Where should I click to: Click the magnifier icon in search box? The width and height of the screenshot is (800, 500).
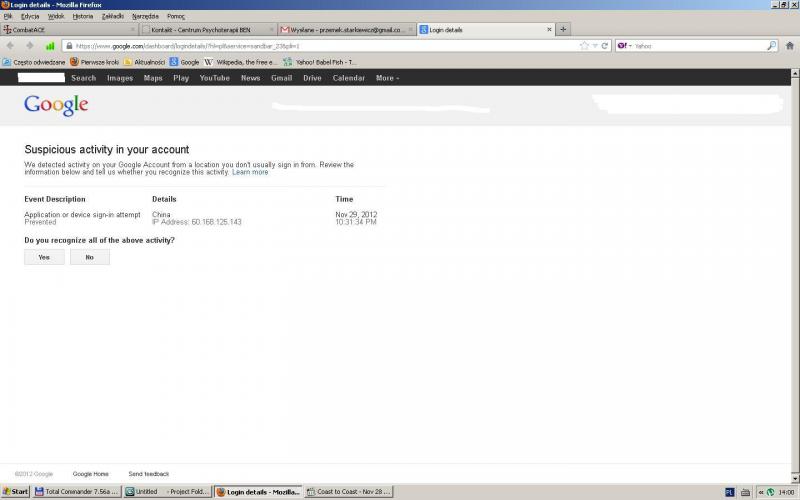[771, 46]
